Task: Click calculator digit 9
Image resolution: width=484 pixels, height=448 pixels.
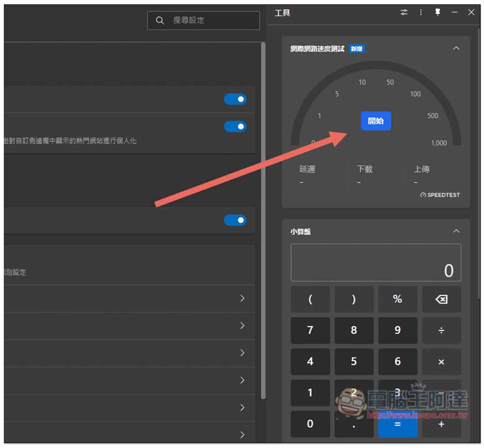Action: (x=397, y=330)
